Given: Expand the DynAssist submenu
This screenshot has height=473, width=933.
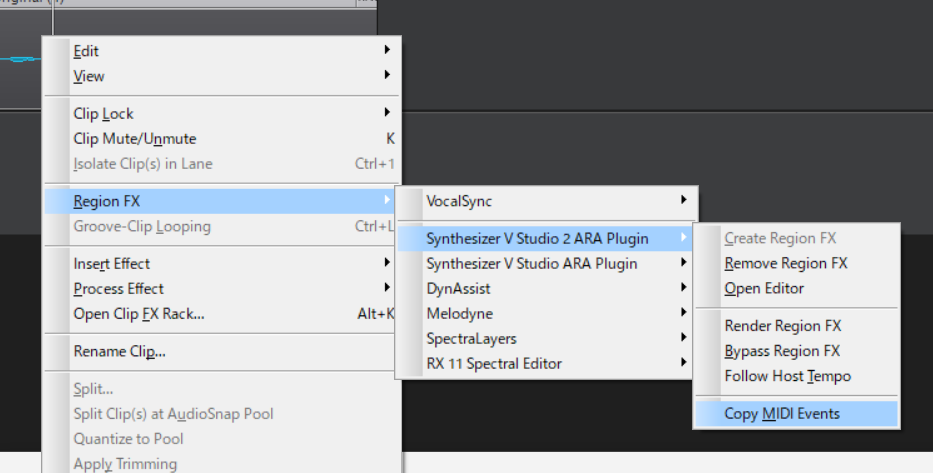Looking at the screenshot, I should tap(545, 289).
